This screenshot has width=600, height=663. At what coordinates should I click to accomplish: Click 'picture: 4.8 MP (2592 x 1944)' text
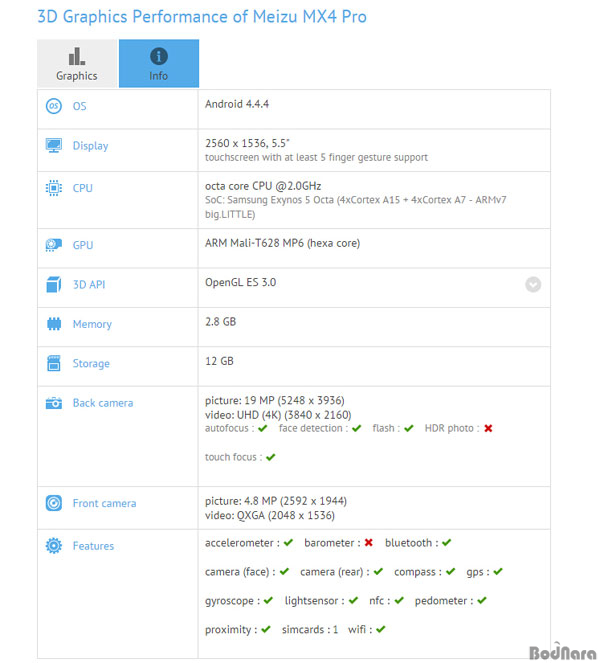click(x=276, y=501)
